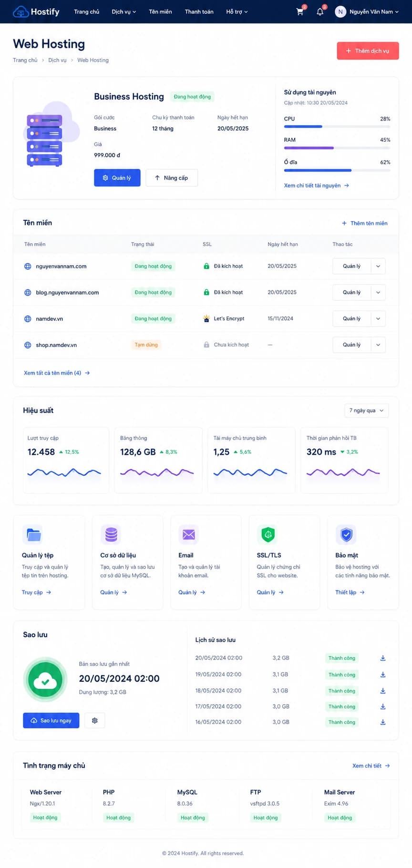Click the Thêm dịch vụ button
Image resolution: width=412 pixels, height=868 pixels.
point(368,51)
